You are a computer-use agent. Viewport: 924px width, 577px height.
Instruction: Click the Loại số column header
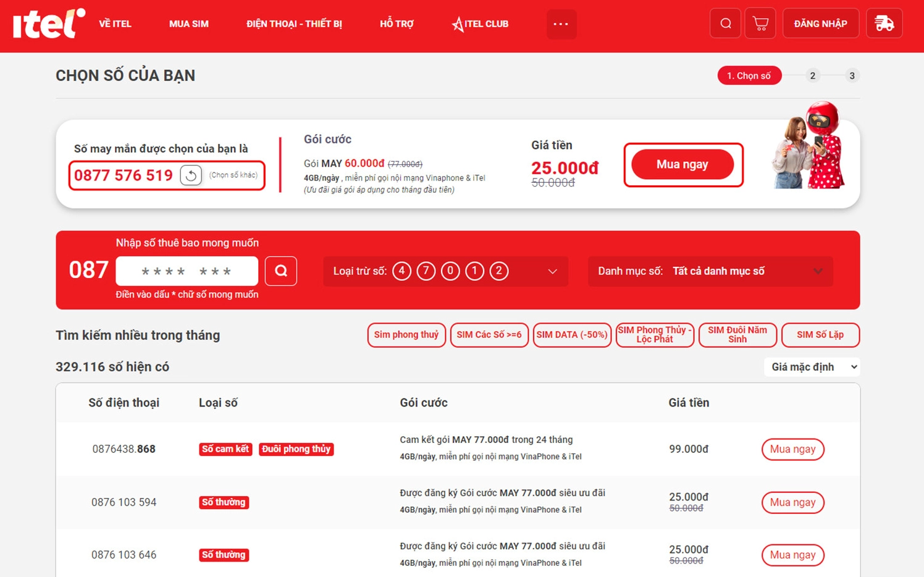coord(218,403)
